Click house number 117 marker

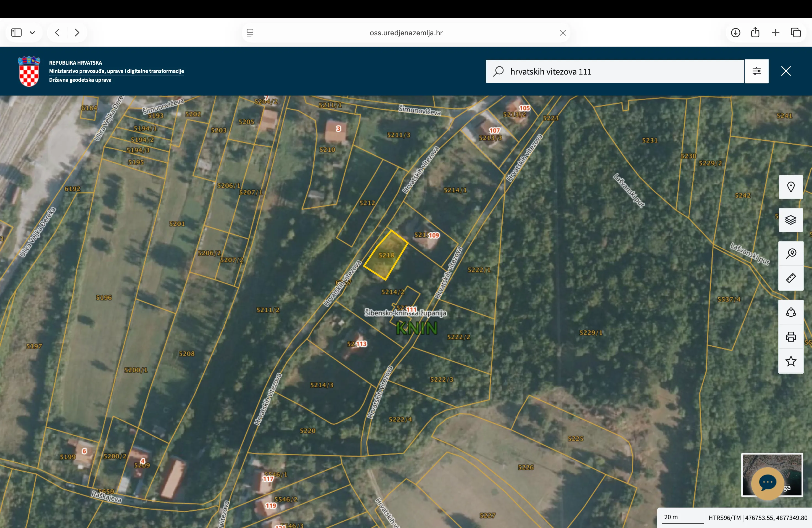tap(268, 479)
